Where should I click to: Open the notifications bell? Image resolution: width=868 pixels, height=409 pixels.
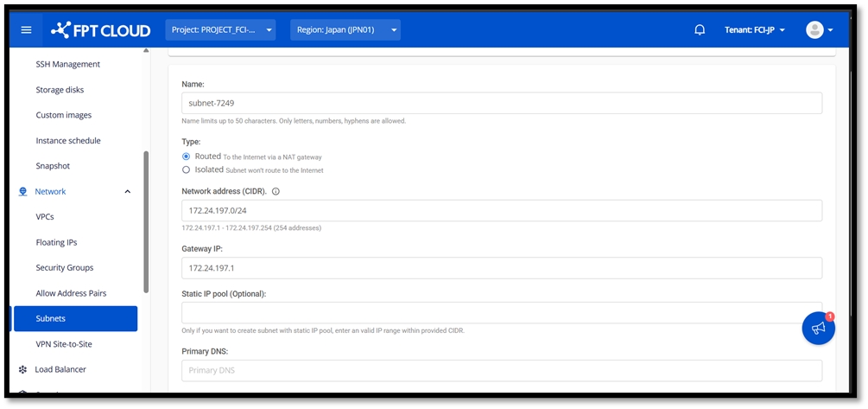(700, 30)
